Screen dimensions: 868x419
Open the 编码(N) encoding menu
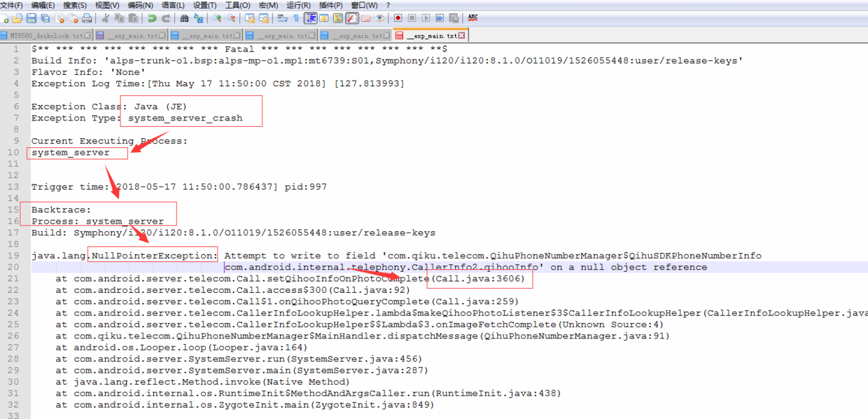click(140, 5)
